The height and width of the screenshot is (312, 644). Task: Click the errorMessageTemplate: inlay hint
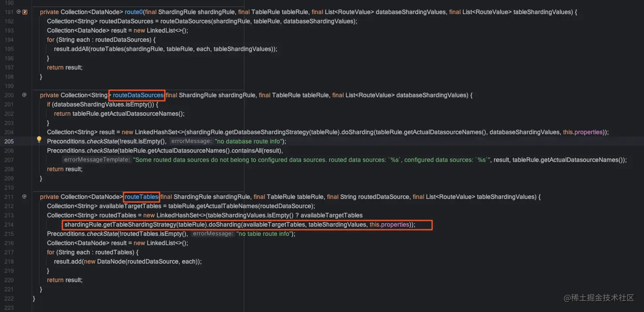(x=97, y=160)
